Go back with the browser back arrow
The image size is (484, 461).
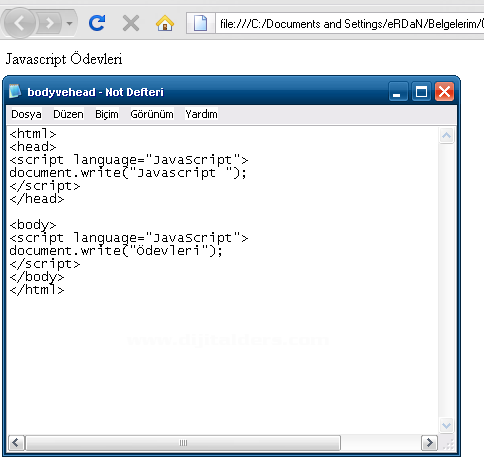pos(19,23)
